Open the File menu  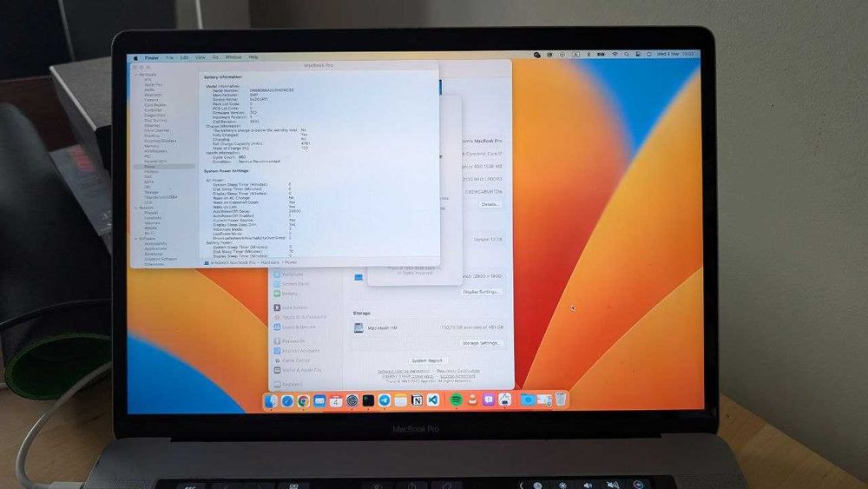point(169,57)
